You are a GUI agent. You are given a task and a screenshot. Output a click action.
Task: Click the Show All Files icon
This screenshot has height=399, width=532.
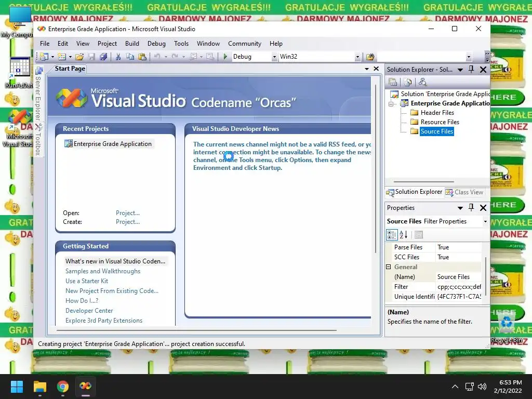(408, 82)
